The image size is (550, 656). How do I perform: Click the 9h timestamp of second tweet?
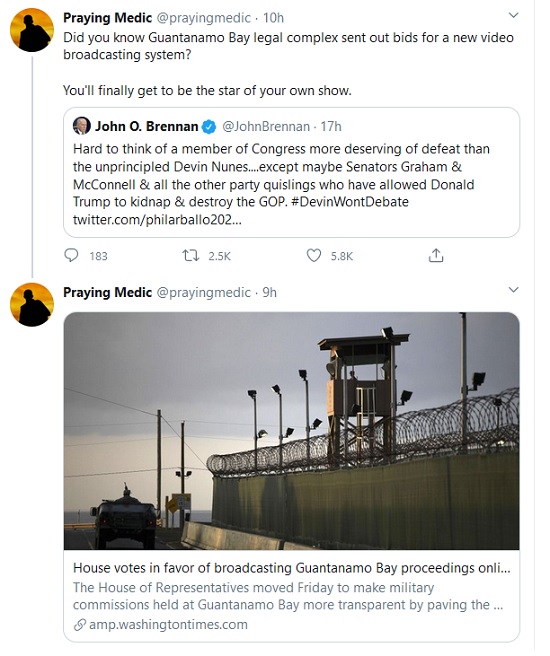269,292
